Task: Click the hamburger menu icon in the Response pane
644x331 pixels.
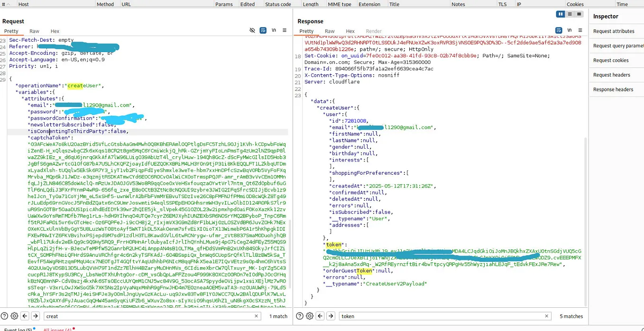Action: pos(580,30)
